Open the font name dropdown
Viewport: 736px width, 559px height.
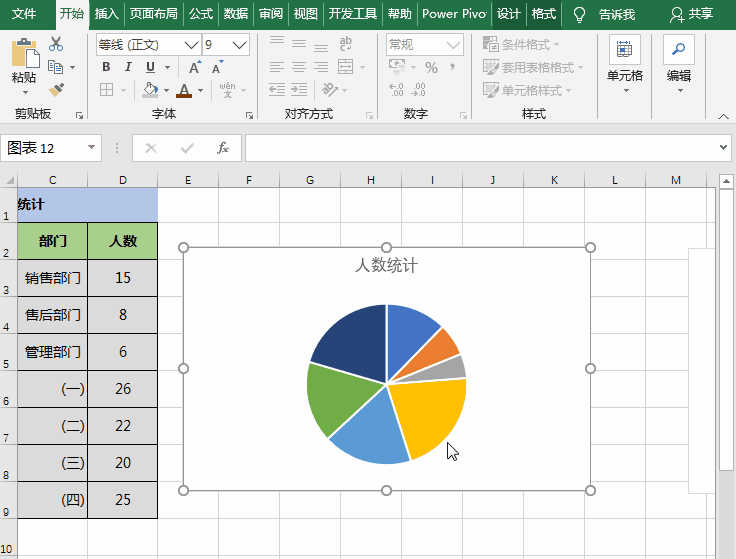[191, 45]
